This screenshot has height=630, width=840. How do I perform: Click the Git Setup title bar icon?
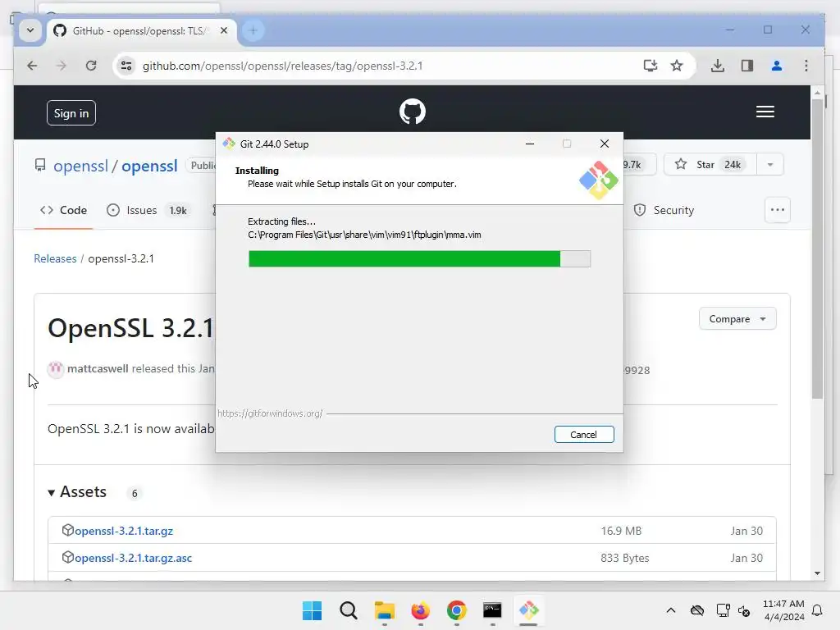(230, 144)
